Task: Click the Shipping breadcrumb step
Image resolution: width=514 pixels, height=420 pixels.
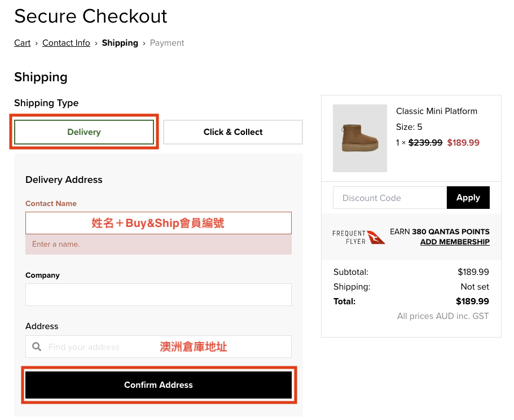Action: (120, 43)
